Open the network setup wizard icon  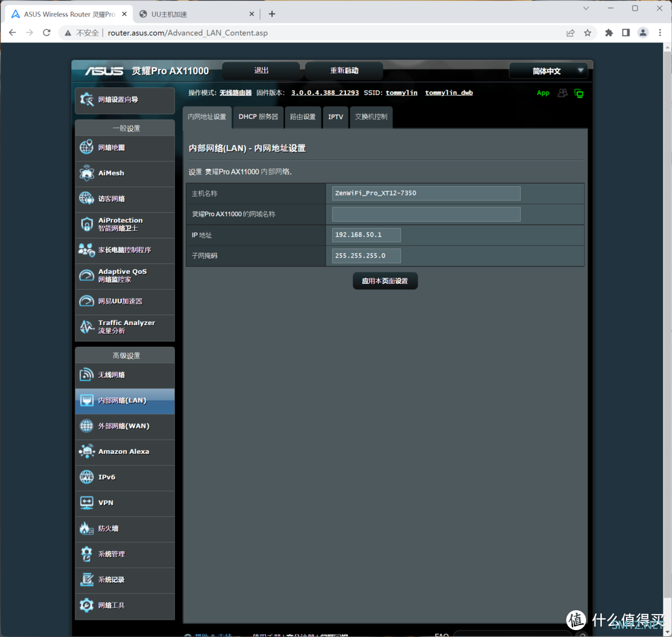(86, 100)
